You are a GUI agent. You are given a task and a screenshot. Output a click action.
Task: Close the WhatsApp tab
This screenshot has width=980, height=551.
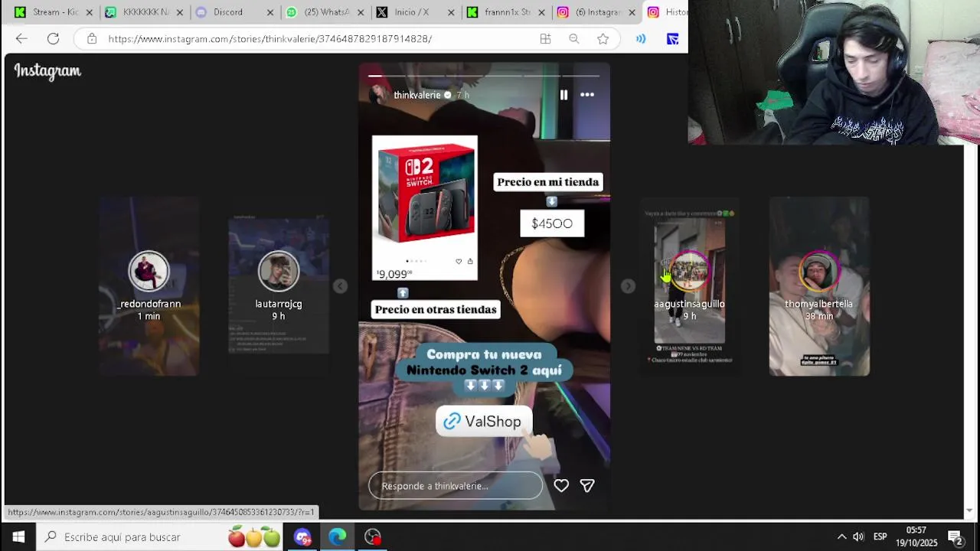(x=361, y=12)
